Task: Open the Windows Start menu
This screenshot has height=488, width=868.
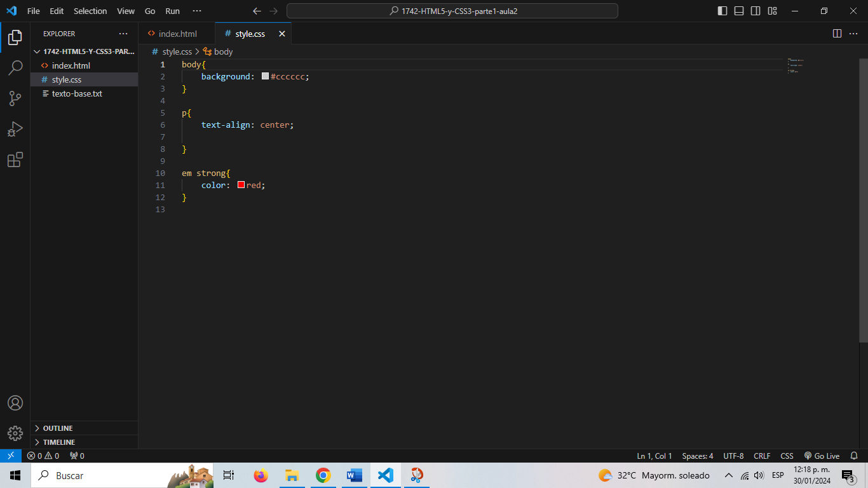Action: 15,475
